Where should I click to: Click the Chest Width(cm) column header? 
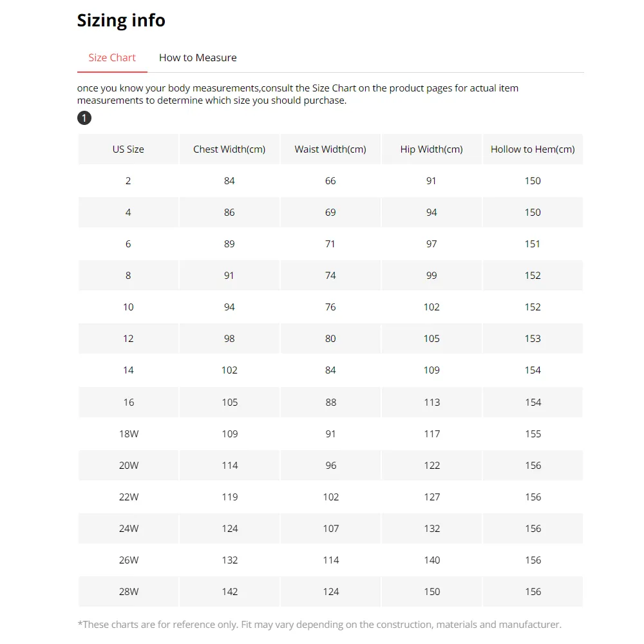click(229, 149)
